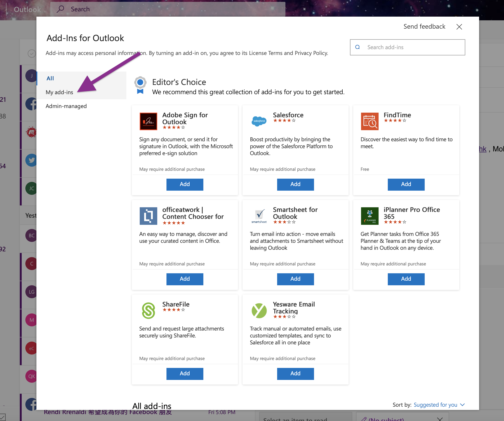504x421 pixels.
Task: Open the Sort by Suggested for you dropdown
Action: click(x=439, y=405)
